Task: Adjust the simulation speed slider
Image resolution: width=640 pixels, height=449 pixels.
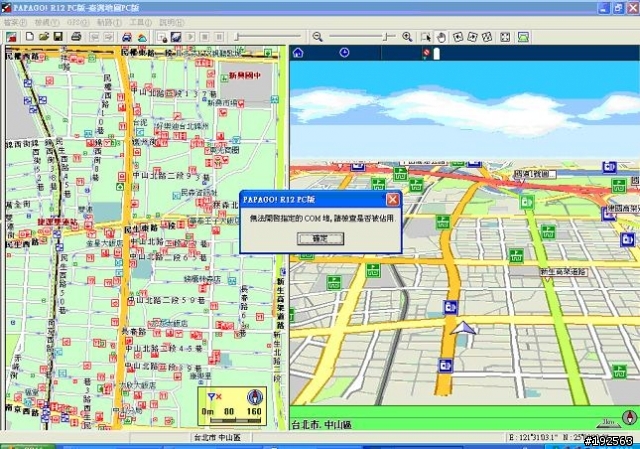Action: (x=267, y=37)
